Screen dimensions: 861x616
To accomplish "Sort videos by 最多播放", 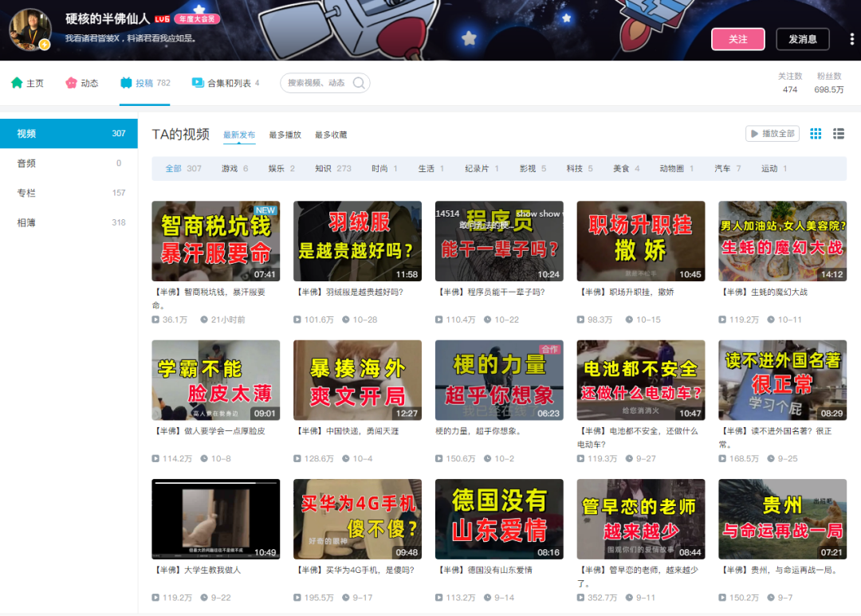I will [x=285, y=135].
